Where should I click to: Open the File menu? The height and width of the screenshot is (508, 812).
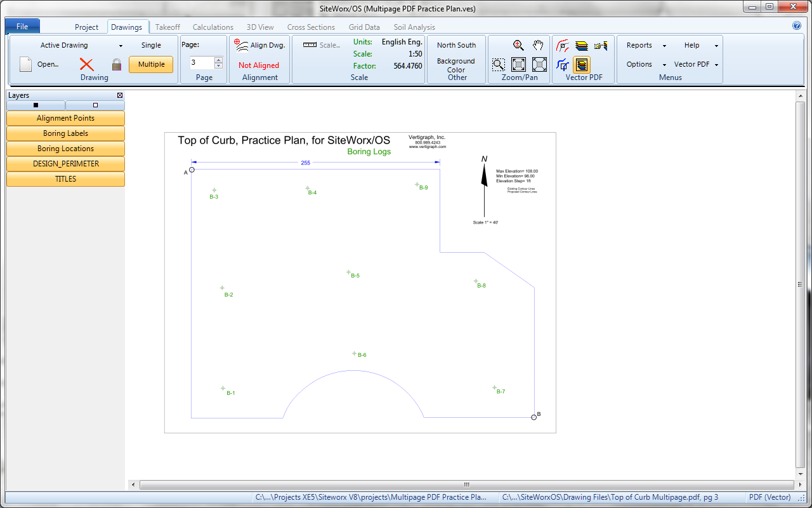[22, 26]
